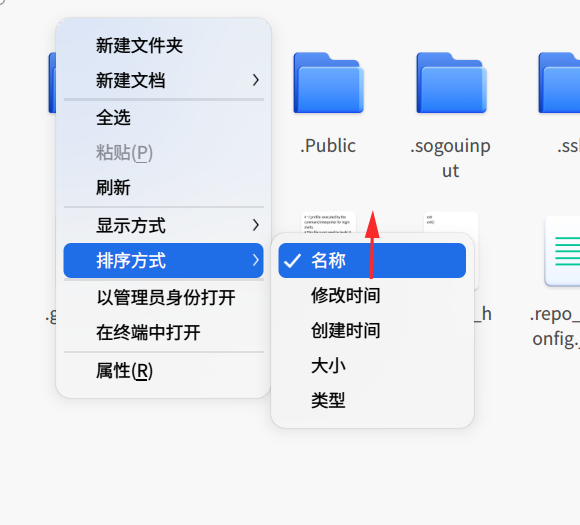
Task: Select 全选 in the context menu
Action: pyautogui.click(x=163, y=117)
